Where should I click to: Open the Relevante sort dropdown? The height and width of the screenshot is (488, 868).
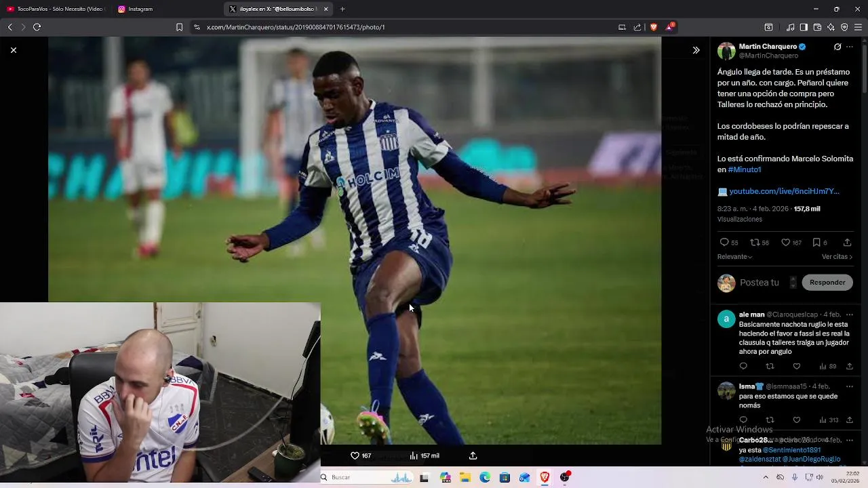pos(734,257)
